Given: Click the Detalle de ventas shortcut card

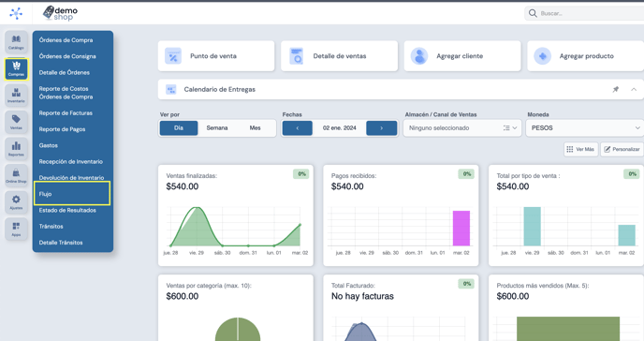Looking at the screenshot, I should pos(339,56).
